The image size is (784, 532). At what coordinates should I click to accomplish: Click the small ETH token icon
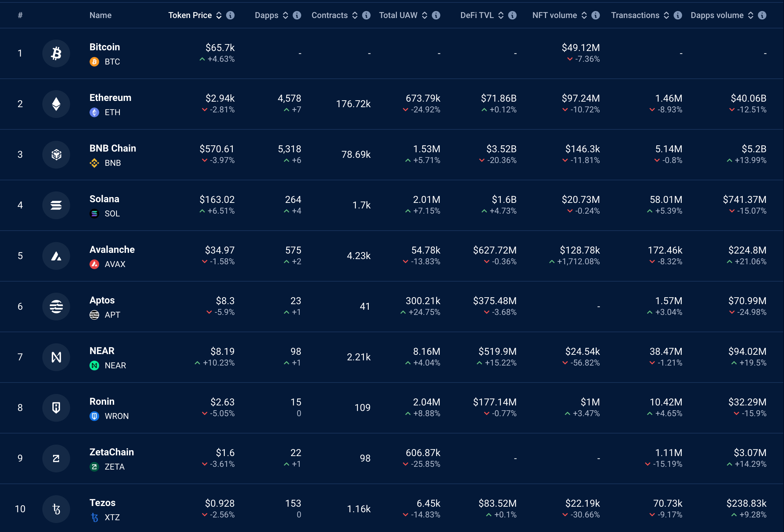(94, 112)
